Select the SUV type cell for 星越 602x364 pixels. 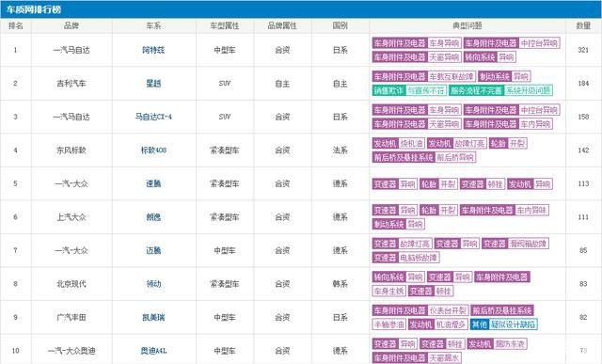(225, 84)
